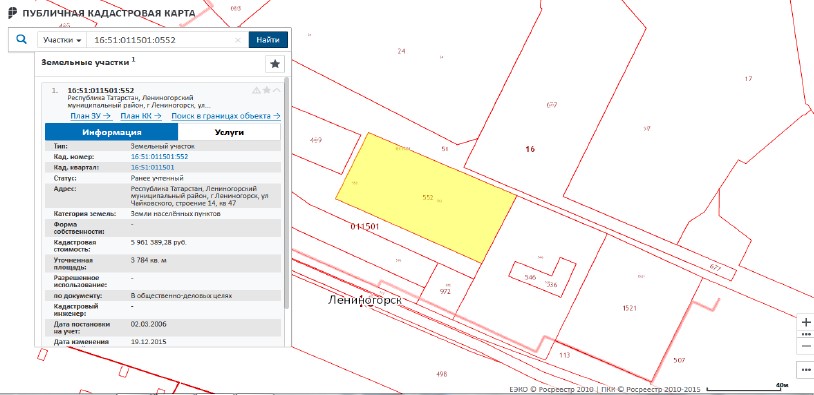The width and height of the screenshot is (814, 395).
Task: Click the cadastral number search input field
Action: 161,40
